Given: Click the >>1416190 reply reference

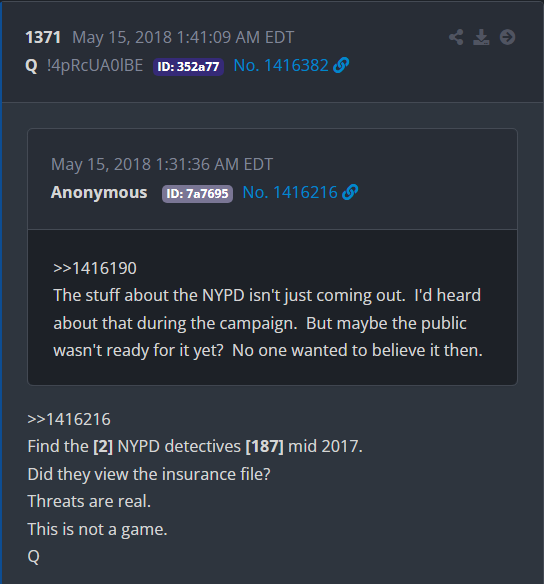Looking at the screenshot, I should coord(95,268).
